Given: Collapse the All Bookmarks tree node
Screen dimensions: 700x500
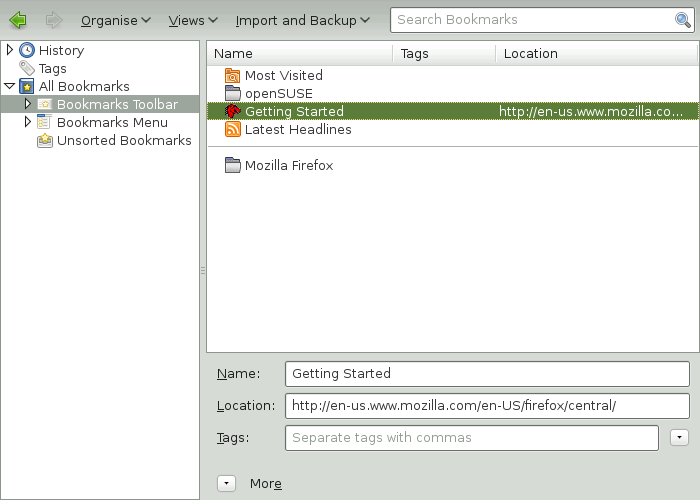Looking at the screenshot, I should click(9, 86).
